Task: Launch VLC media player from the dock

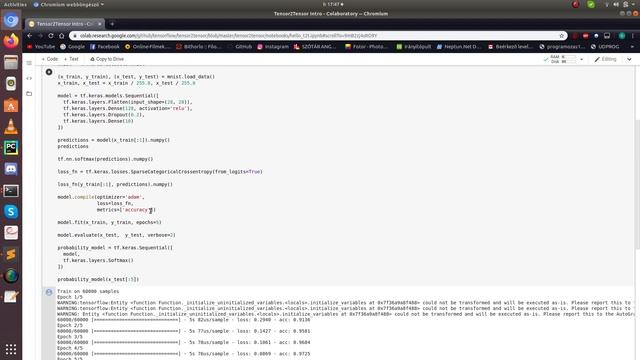Action: tap(11, 127)
